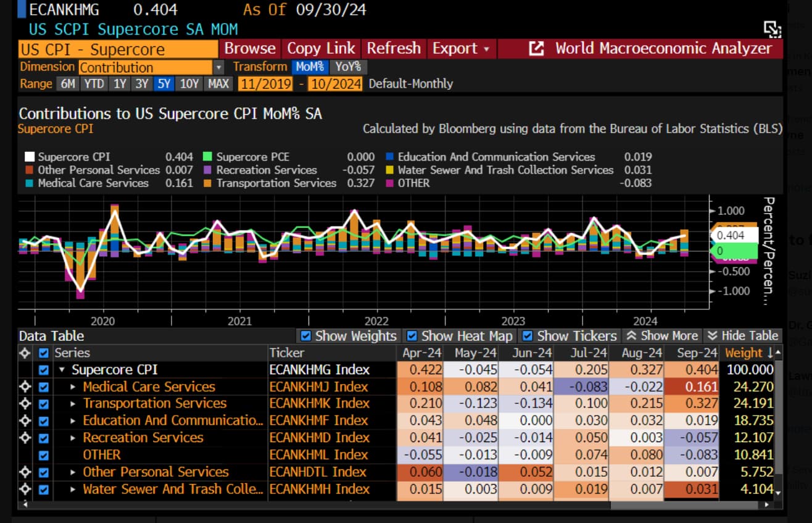Screen dimensions: 812x523
Task: Click the move handle icon beside Medical Care Services
Action: pyautogui.click(x=25, y=387)
